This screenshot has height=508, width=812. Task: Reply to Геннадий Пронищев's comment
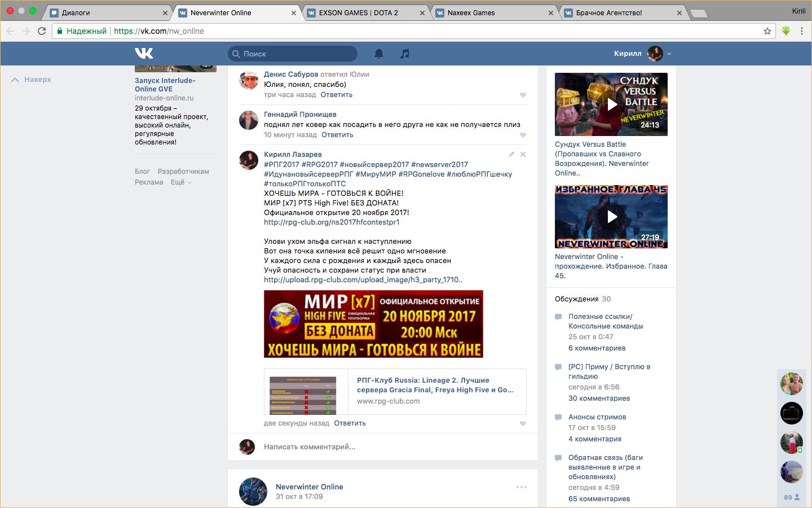pos(337,135)
